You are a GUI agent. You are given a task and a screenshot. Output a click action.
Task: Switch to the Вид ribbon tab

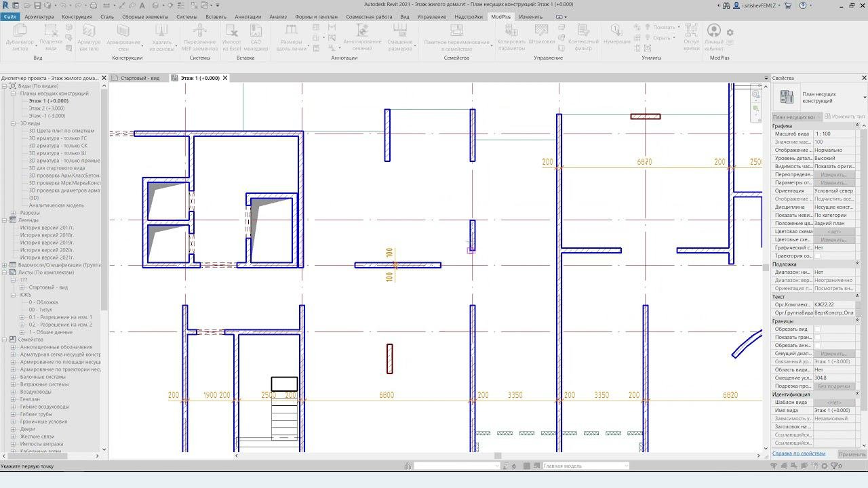coord(405,16)
